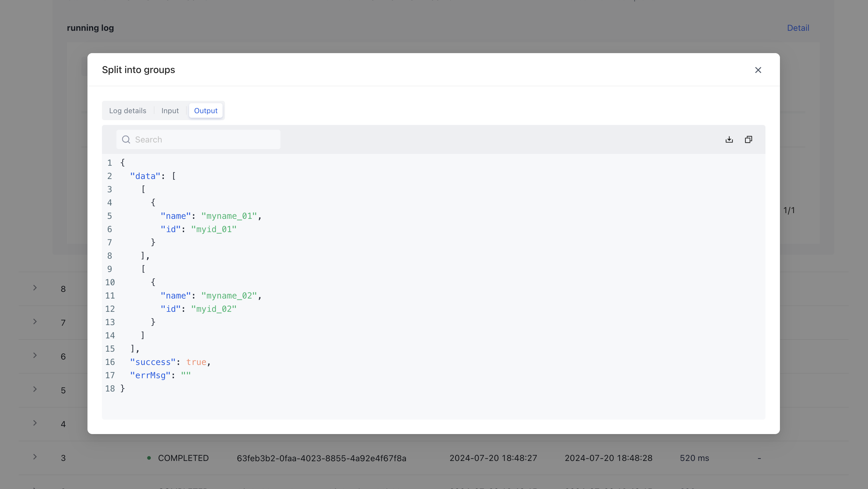The width and height of the screenshot is (868, 489).
Task: Expand log row 8
Action: (x=35, y=288)
